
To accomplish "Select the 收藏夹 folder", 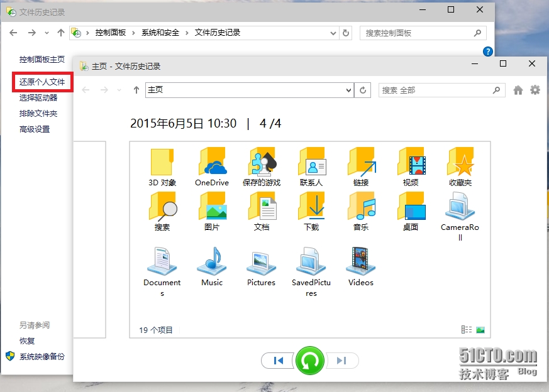I will (x=460, y=167).
